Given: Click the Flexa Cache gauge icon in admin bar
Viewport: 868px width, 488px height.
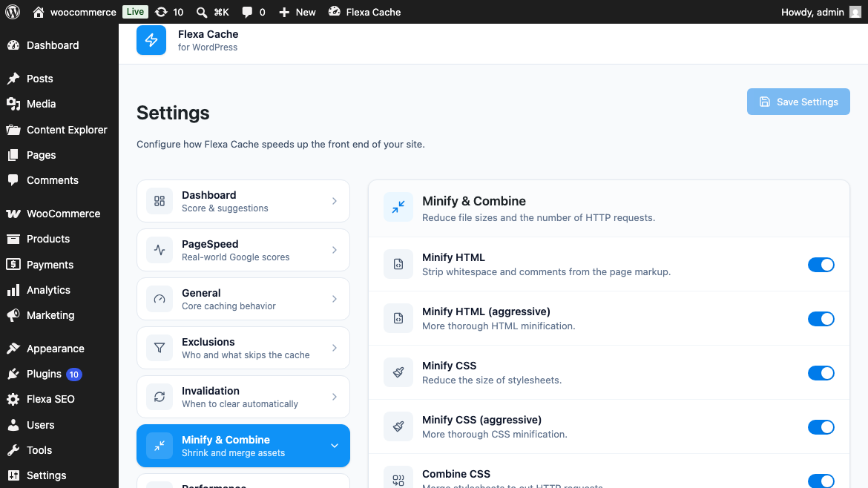Looking at the screenshot, I should tap(335, 12).
